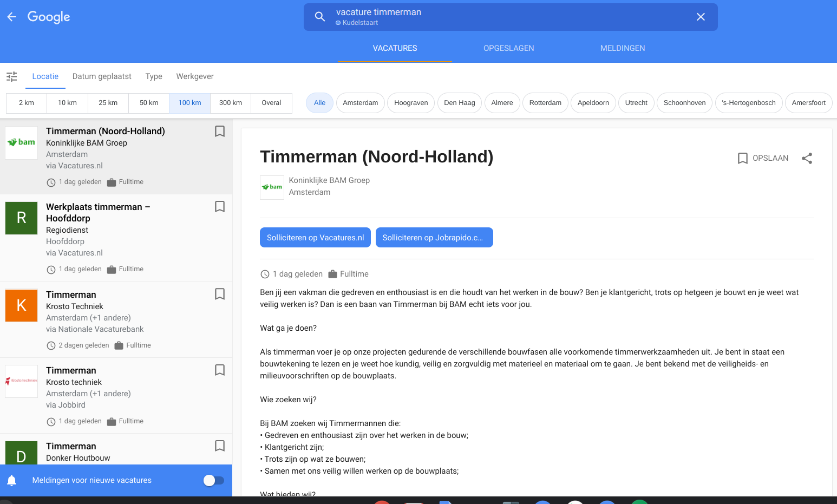Filter by the Hoograven chip
Viewport: 837px width, 504px height.
(x=411, y=103)
